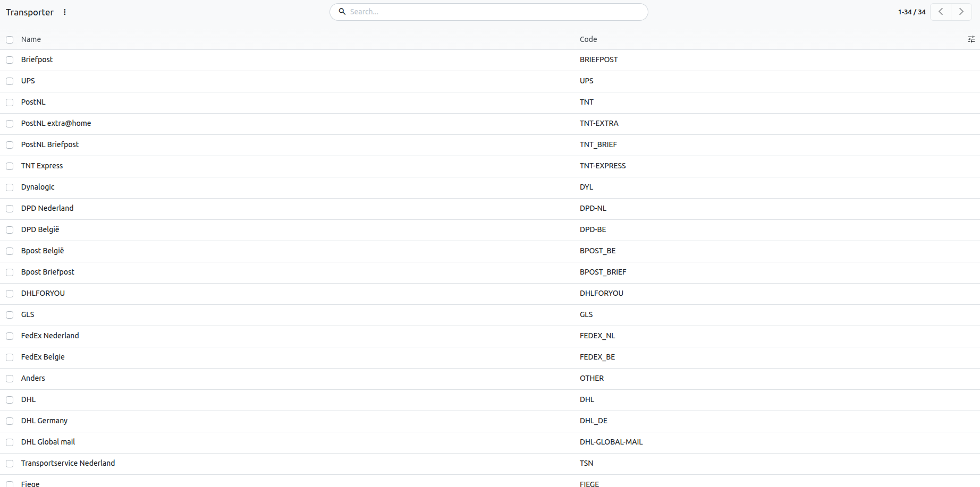Select the GLS row checkbox
The height and width of the screenshot is (487, 980).
coord(10,315)
